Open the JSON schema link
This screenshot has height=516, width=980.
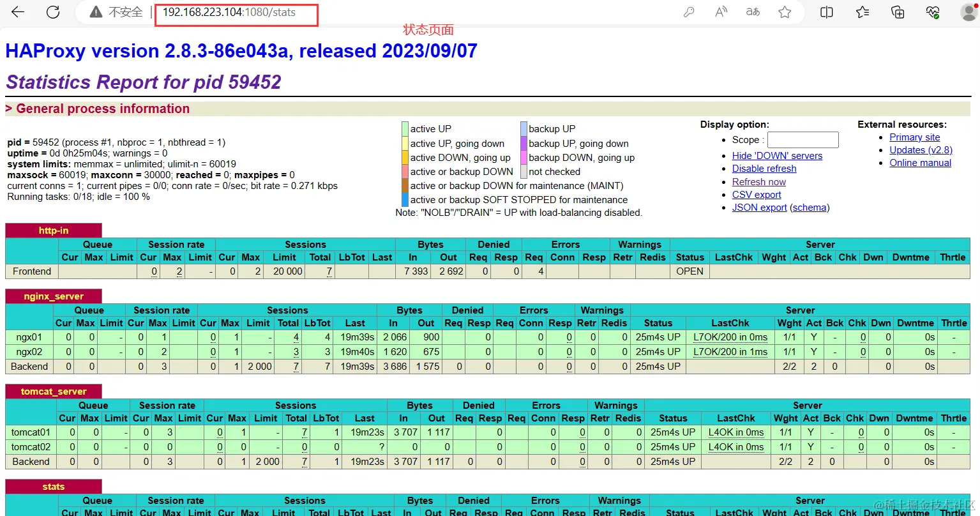click(x=810, y=208)
